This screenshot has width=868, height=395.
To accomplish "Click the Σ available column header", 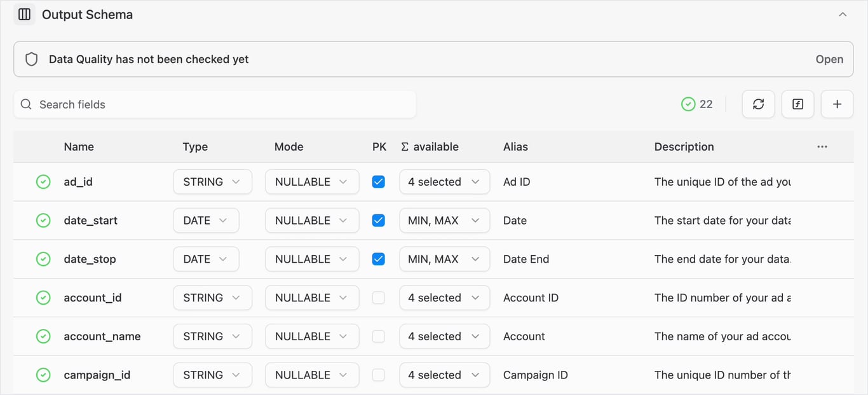I will pyautogui.click(x=430, y=147).
